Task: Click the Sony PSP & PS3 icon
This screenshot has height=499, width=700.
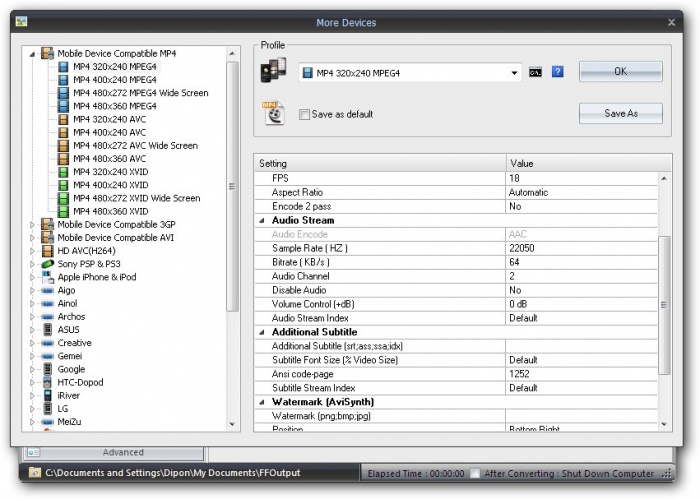Action: pyautogui.click(x=47, y=264)
